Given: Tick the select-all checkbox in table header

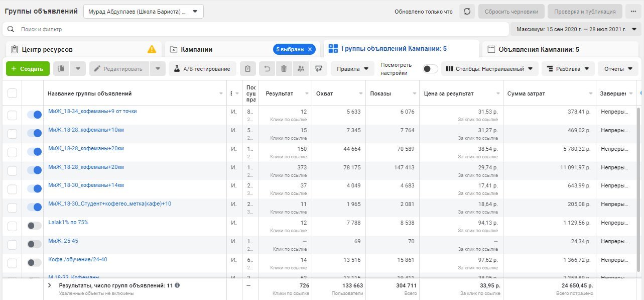Looking at the screenshot, I should click(x=13, y=93).
